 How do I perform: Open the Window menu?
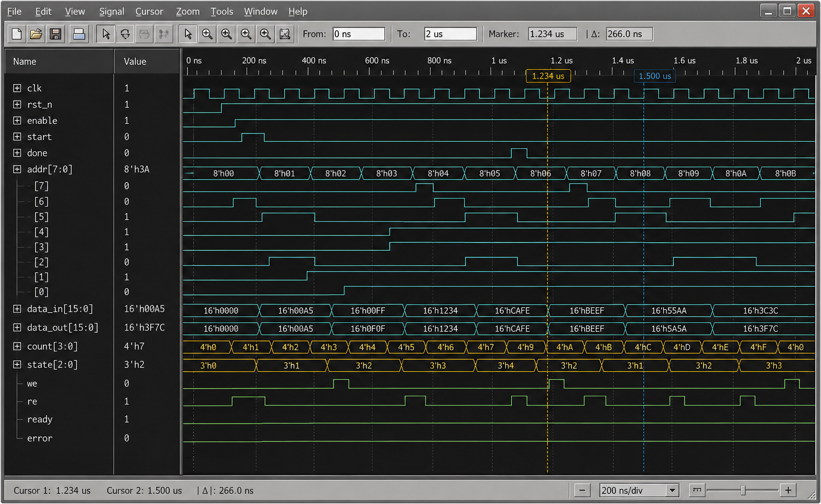click(x=261, y=11)
